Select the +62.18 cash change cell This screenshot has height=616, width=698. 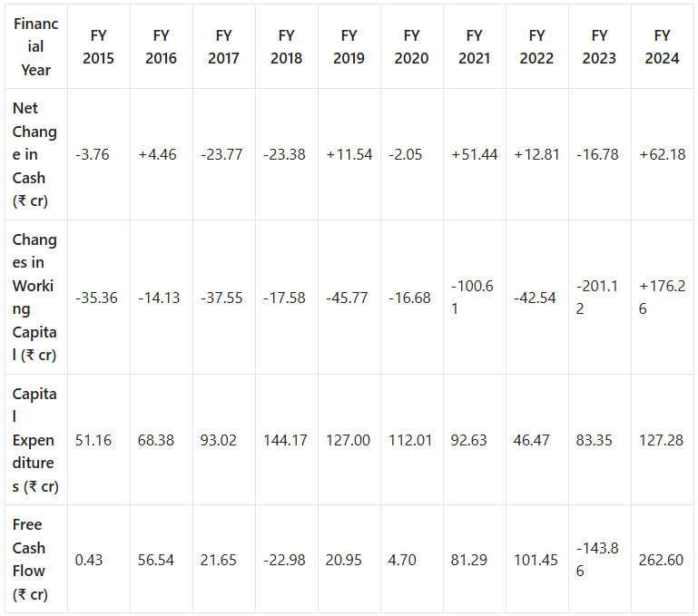(663, 154)
